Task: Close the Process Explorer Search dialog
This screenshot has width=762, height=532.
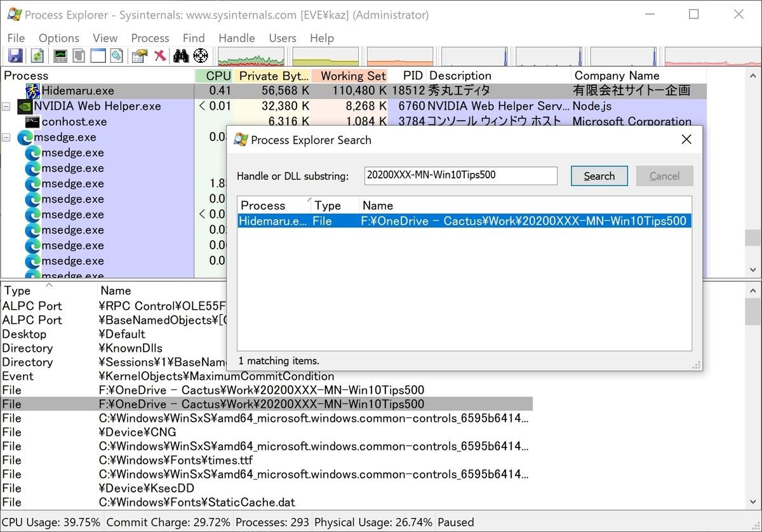Action: click(686, 140)
